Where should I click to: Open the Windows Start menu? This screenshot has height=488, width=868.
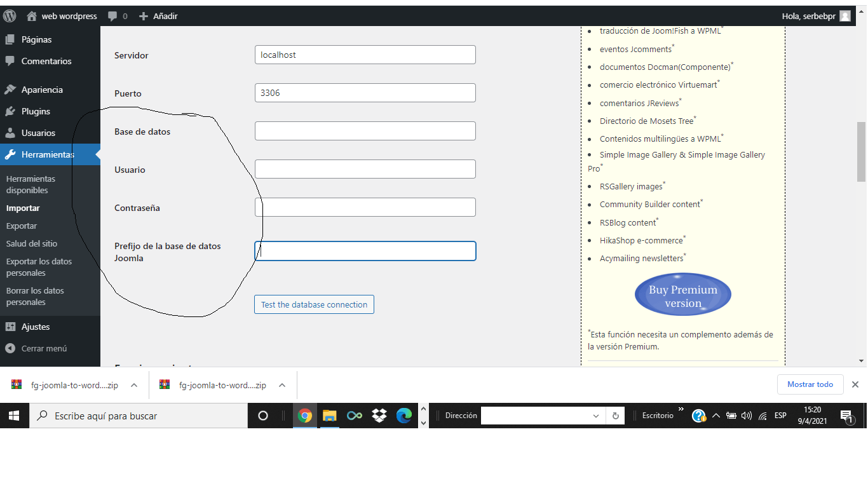click(15, 416)
